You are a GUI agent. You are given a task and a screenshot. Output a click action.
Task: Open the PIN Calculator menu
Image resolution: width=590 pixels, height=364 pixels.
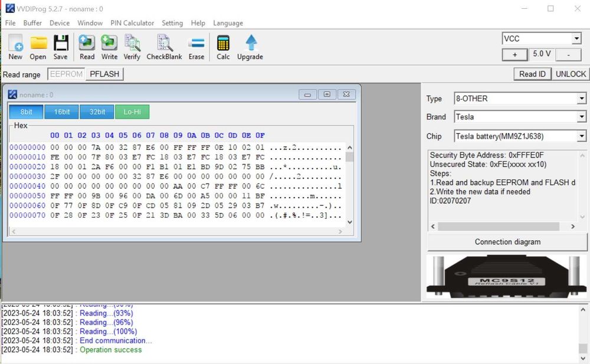tap(132, 23)
